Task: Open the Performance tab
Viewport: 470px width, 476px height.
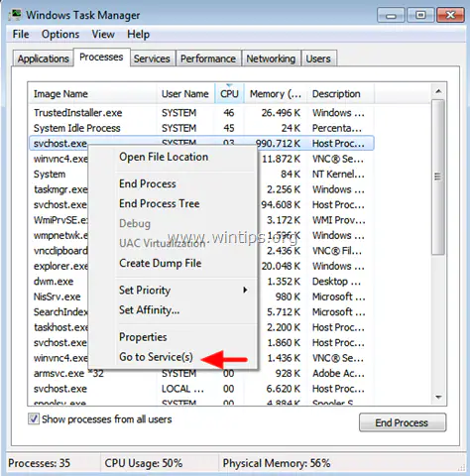Action: (208, 59)
